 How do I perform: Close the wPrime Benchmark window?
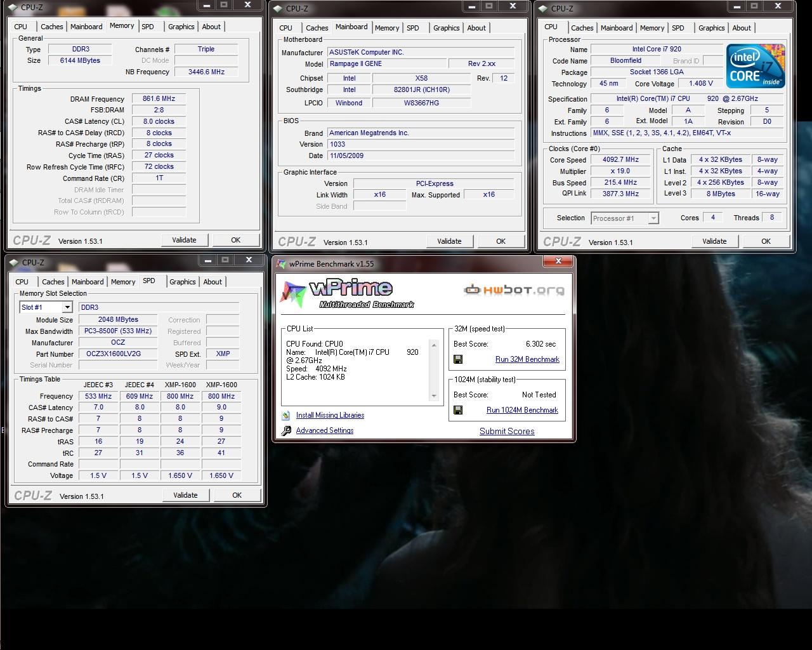[x=558, y=261]
